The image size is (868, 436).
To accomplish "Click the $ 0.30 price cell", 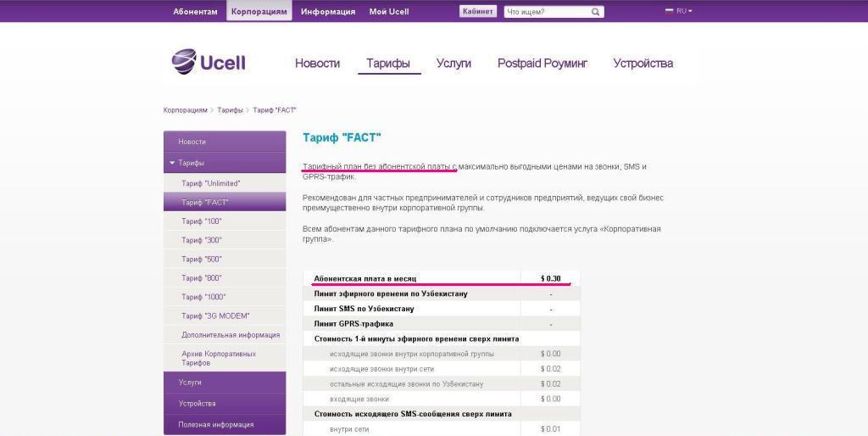I will point(550,278).
